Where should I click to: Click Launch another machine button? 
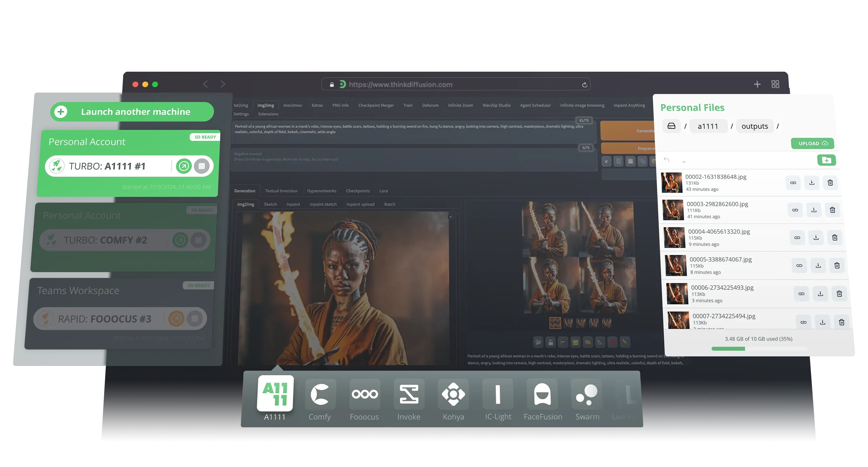tap(132, 111)
